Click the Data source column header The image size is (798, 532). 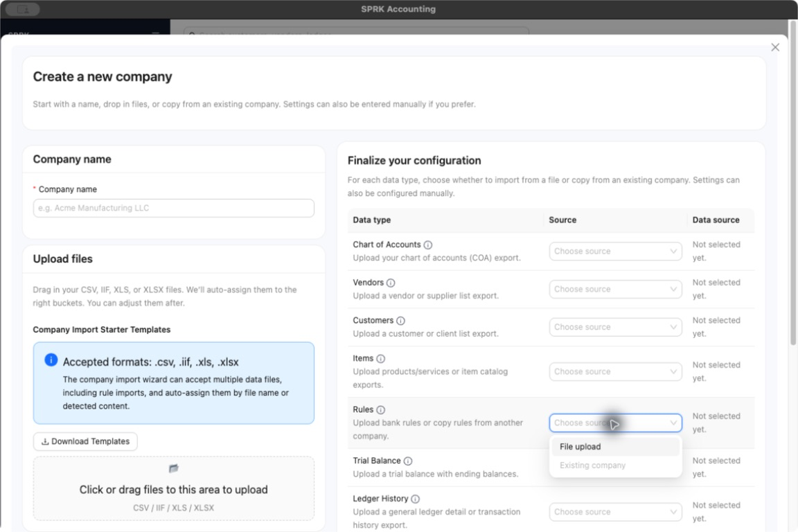(716, 220)
